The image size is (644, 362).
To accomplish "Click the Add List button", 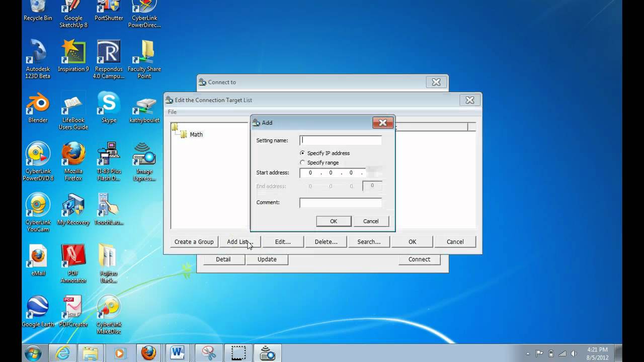I will (240, 242).
